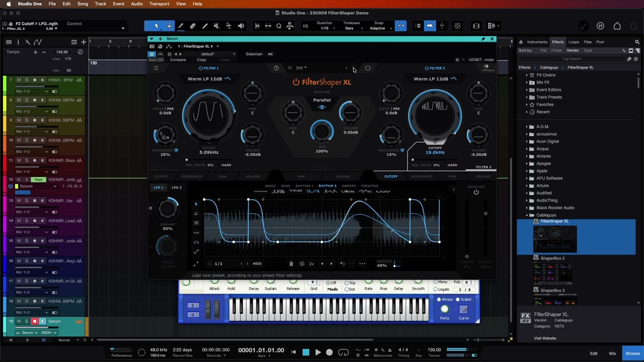Viewport: 644px width, 362px height.
Task: Open Quantize 1/16 dropdown
Action: tap(325, 28)
